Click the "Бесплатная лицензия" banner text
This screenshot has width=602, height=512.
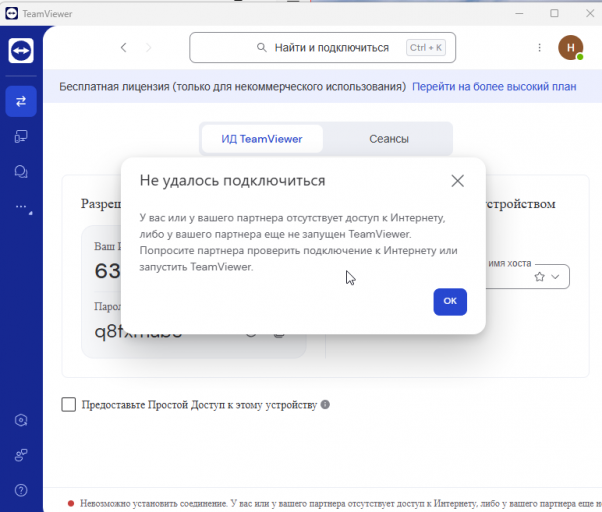click(x=232, y=87)
